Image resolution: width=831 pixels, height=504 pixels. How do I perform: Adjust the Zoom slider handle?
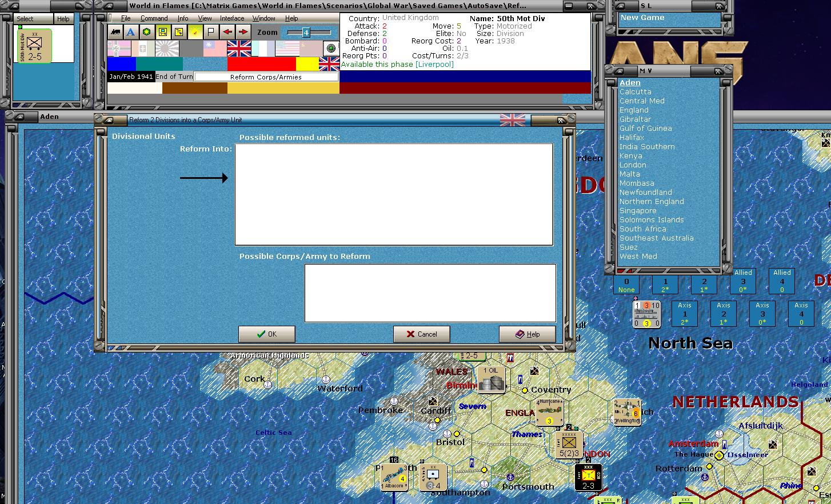(306, 33)
